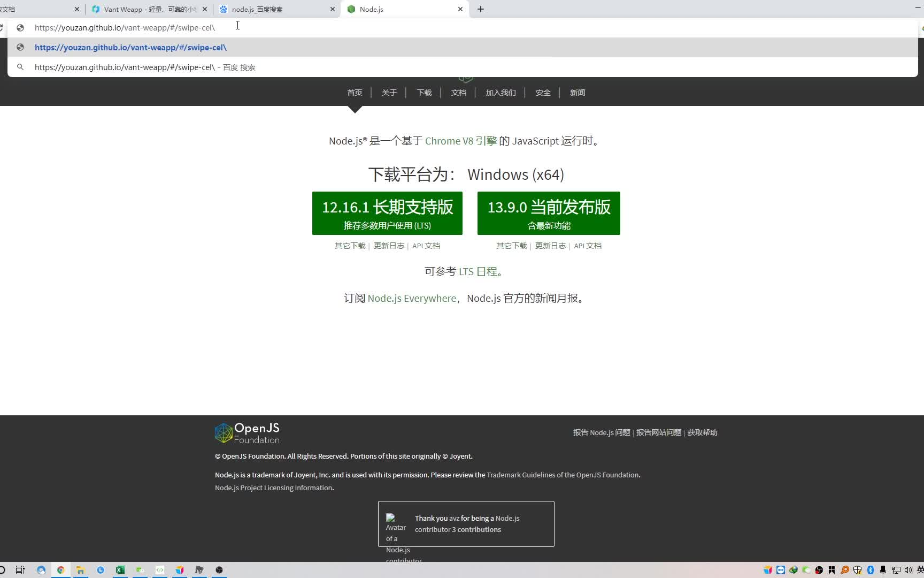Download 12.16.1 长期支持版 LTS
This screenshot has height=578, width=924.
tap(387, 213)
